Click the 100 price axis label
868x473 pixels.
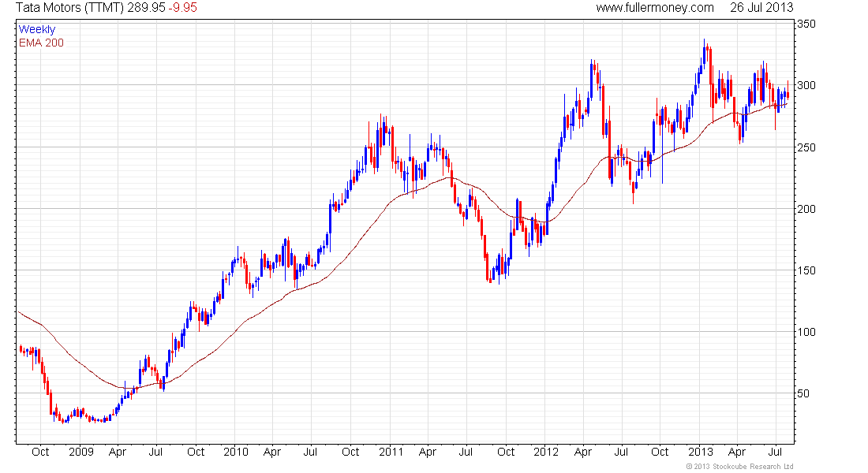click(806, 332)
